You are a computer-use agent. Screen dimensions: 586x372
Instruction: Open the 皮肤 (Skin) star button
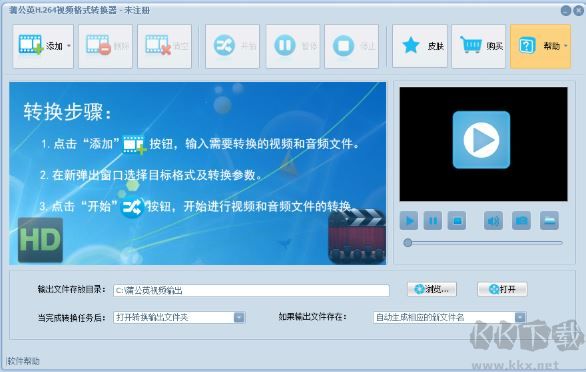420,46
